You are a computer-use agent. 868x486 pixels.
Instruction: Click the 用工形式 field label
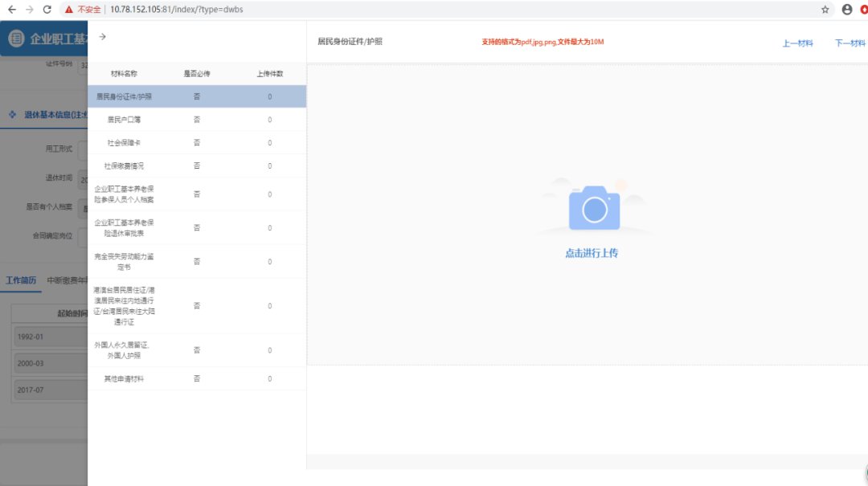[x=59, y=149]
